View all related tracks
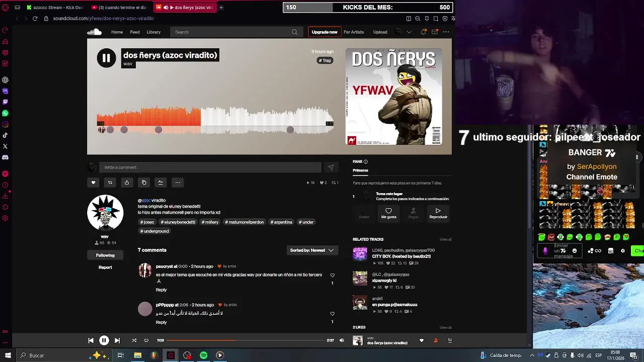This screenshot has height=362, width=644. click(x=445, y=239)
